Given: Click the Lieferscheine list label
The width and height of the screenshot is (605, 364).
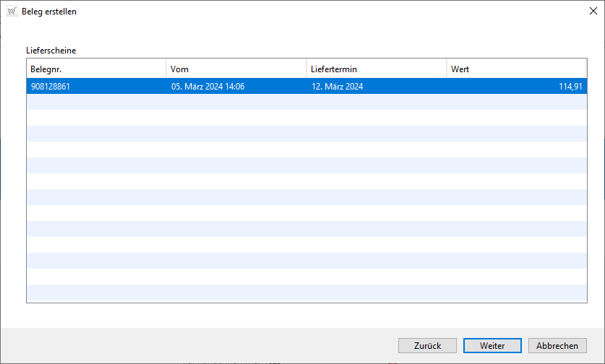Looking at the screenshot, I should (x=51, y=51).
